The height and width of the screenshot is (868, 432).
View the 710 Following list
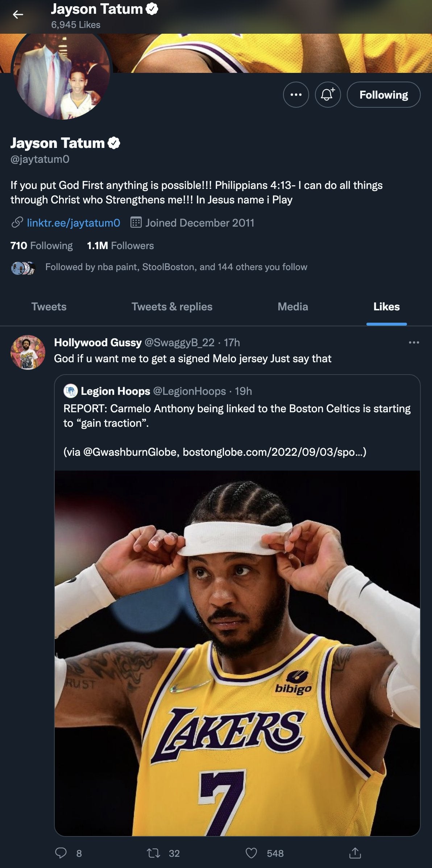click(x=42, y=246)
